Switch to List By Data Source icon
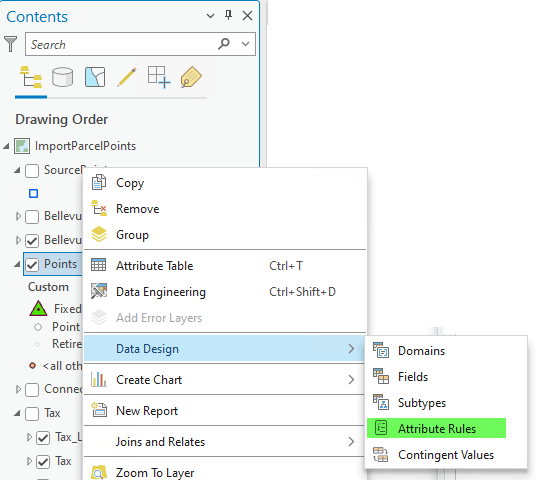The width and height of the screenshot is (536, 480). (63, 77)
